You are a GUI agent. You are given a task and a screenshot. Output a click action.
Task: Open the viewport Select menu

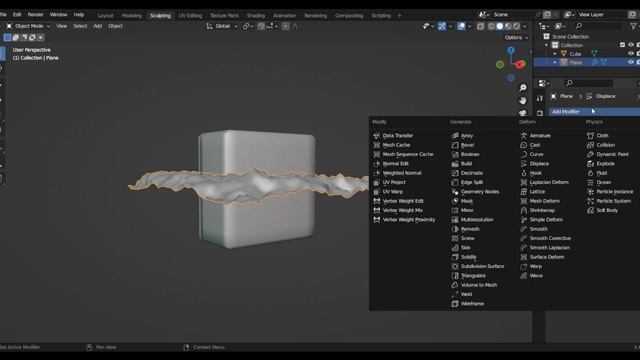(80, 26)
